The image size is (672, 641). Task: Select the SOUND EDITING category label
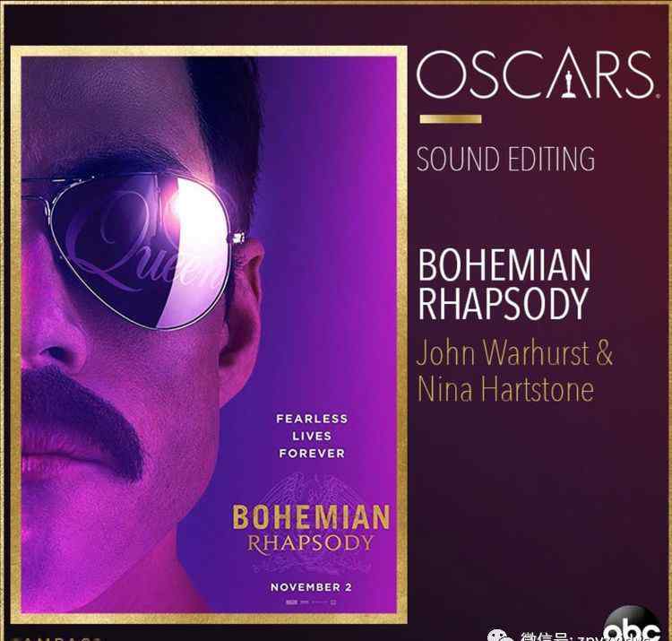click(x=505, y=159)
